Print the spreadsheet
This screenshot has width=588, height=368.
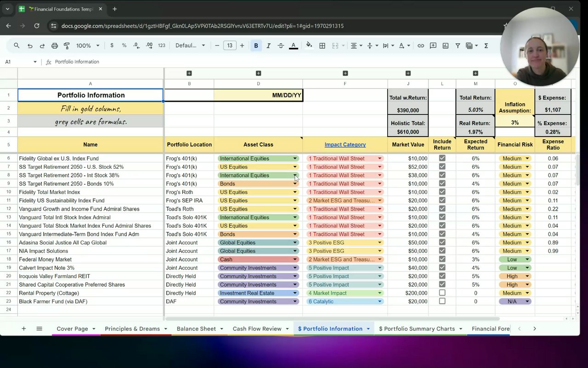55,46
